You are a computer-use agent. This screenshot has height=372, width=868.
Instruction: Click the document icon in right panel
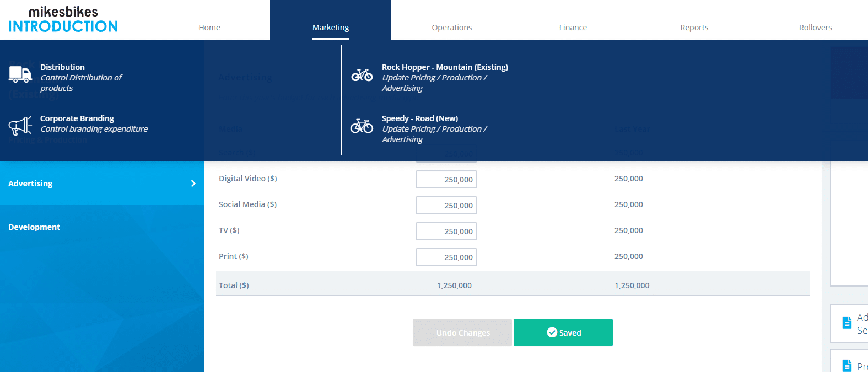point(847,323)
